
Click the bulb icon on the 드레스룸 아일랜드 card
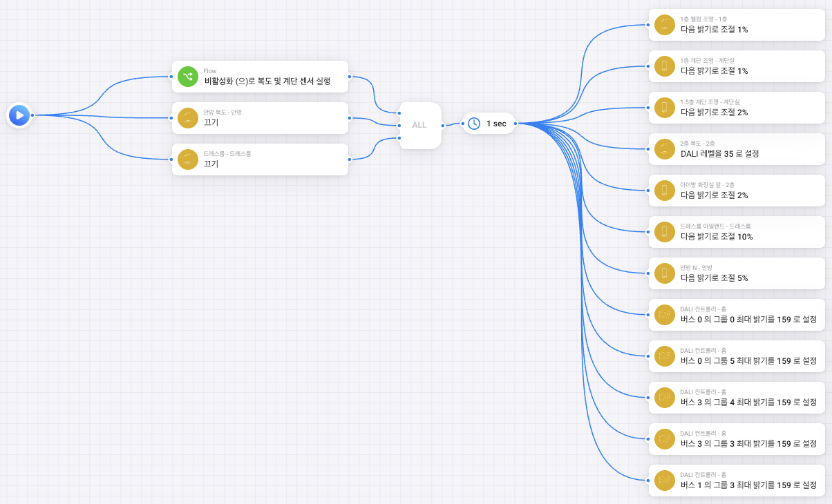coord(664,232)
